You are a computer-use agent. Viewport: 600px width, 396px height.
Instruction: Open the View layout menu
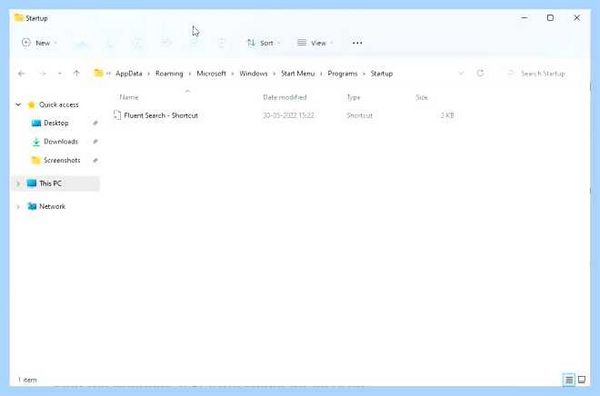coord(315,43)
